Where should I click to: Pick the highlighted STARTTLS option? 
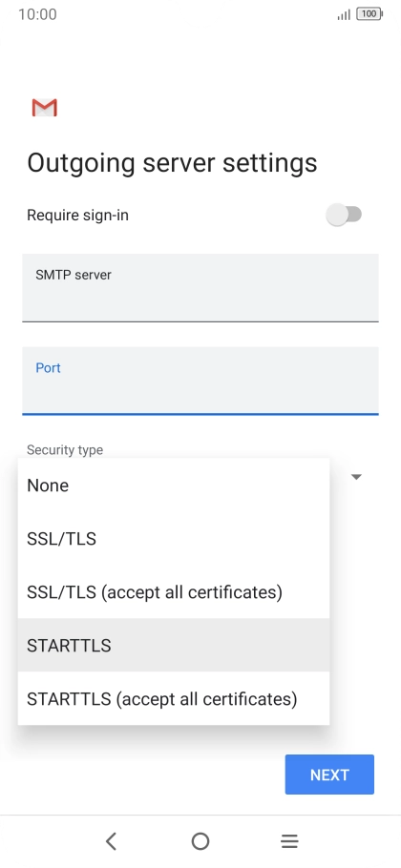pos(174,645)
